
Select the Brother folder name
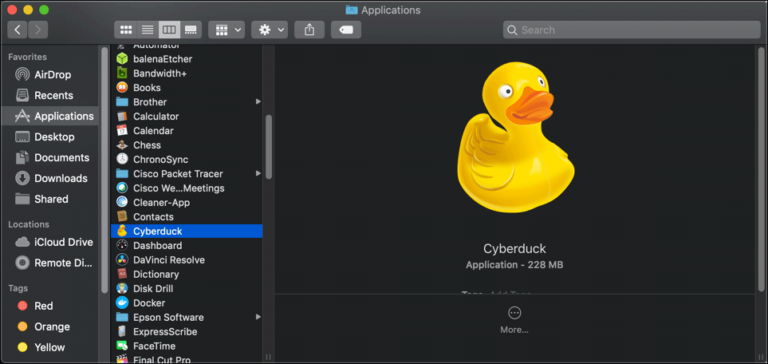tap(150, 102)
